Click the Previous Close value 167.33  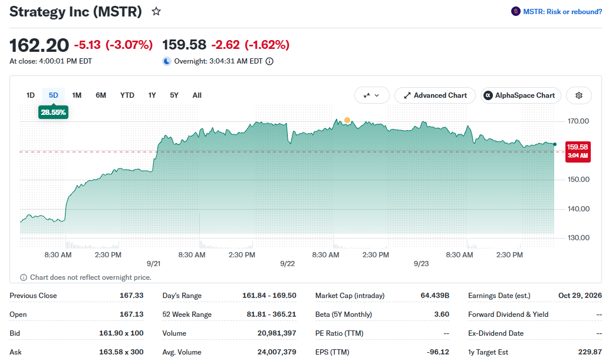tap(131, 296)
